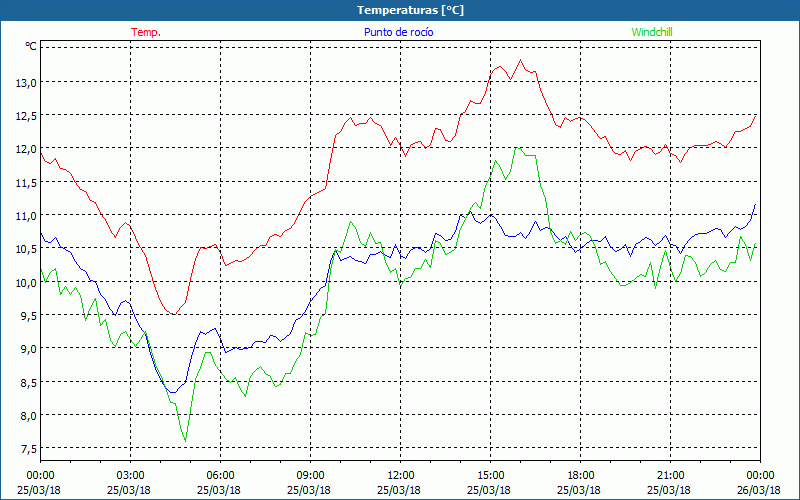The width and height of the screenshot is (800, 500).
Task: Click the '09:00' time axis label
Action: pyautogui.click(x=310, y=476)
